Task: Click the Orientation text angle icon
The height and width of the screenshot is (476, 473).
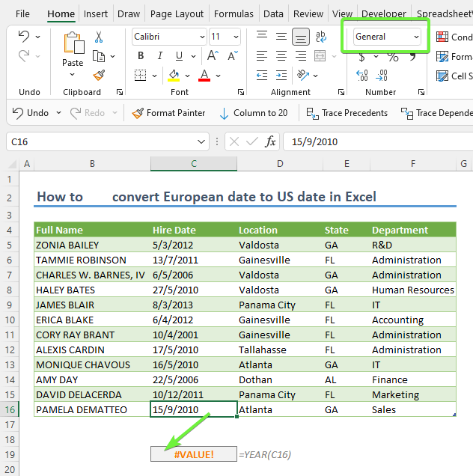Action: pyautogui.click(x=303, y=76)
